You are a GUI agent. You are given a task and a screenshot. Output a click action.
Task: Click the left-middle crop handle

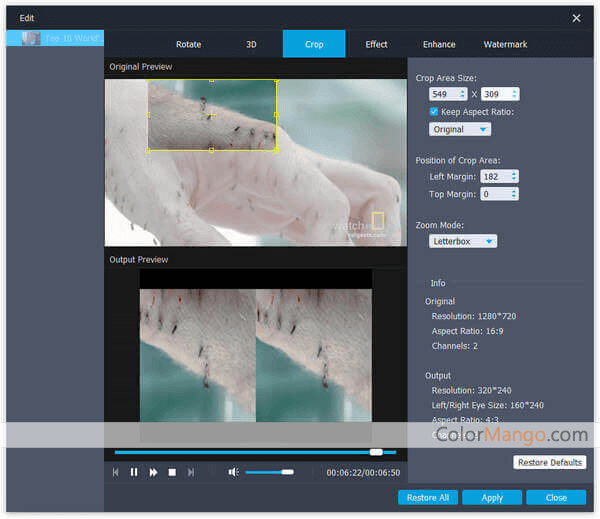pos(148,114)
